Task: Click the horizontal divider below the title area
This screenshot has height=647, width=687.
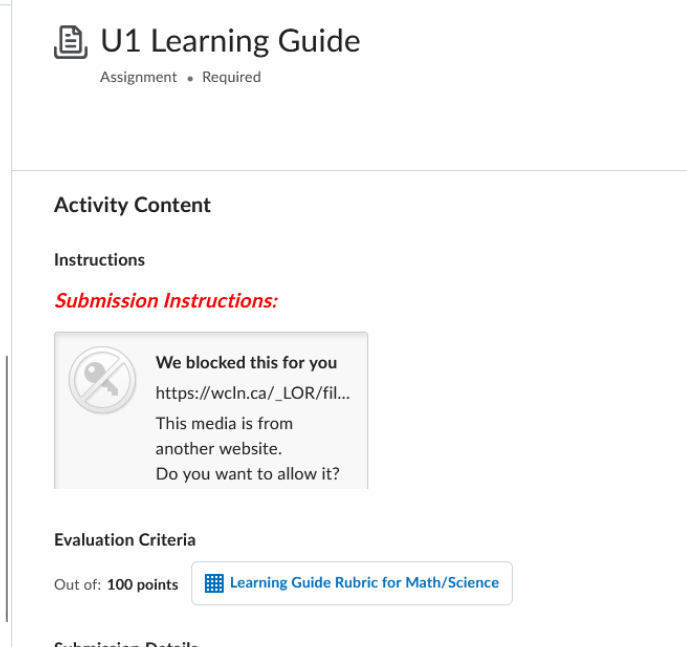Action: pos(350,171)
